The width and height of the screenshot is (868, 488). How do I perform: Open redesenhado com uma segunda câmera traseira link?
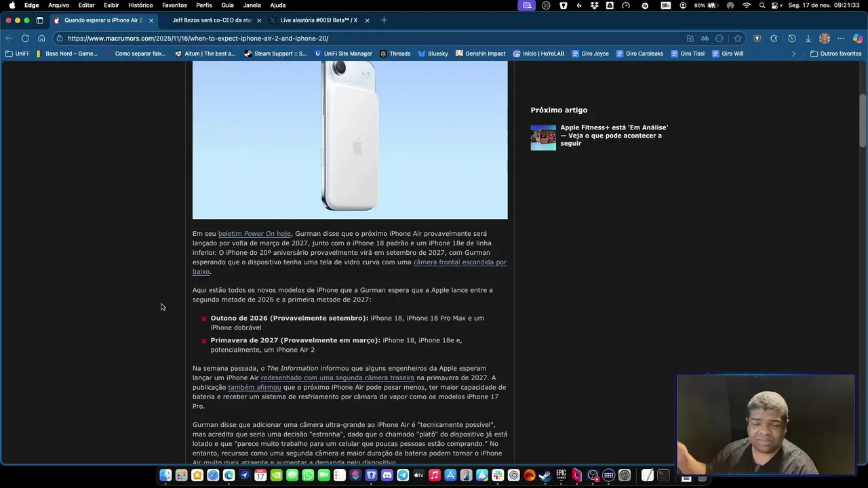pos(337,378)
